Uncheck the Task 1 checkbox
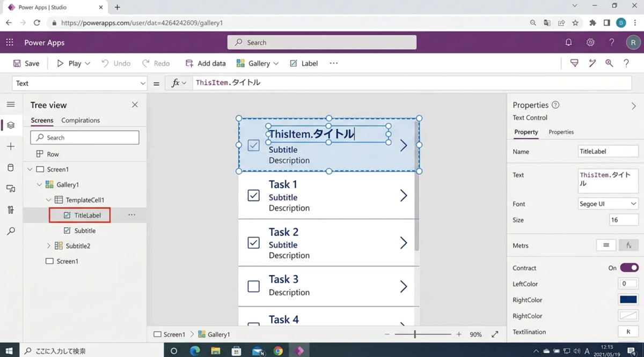The image size is (644, 357). pyautogui.click(x=254, y=196)
